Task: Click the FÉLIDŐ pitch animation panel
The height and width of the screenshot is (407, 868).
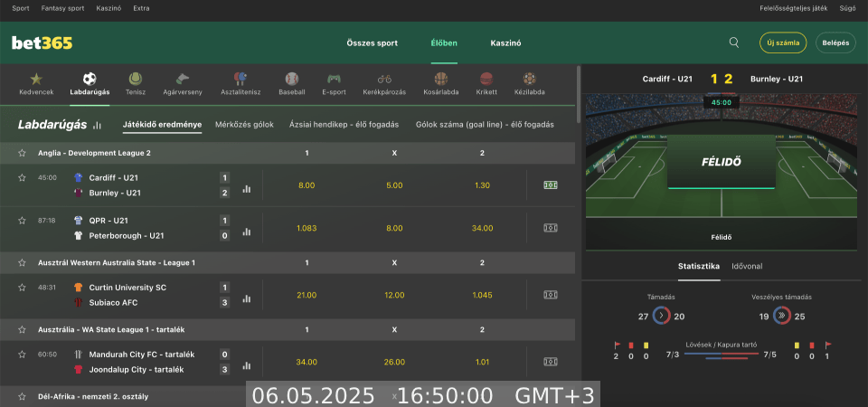Action: tap(722, 162)
